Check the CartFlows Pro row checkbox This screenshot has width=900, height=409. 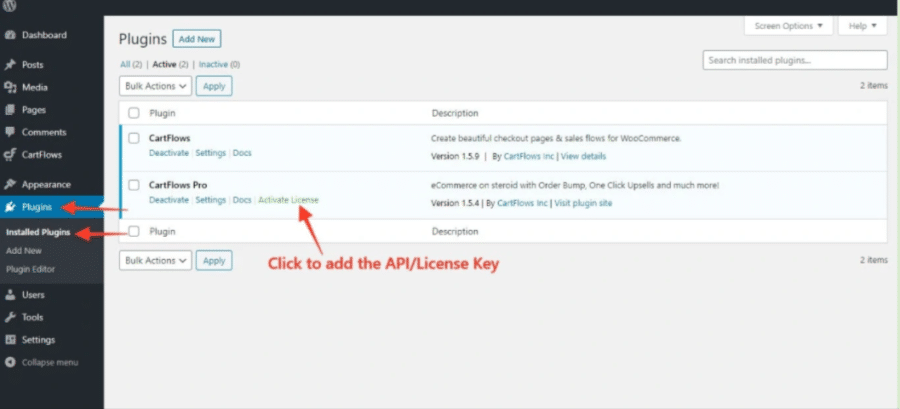coord(134,185)
